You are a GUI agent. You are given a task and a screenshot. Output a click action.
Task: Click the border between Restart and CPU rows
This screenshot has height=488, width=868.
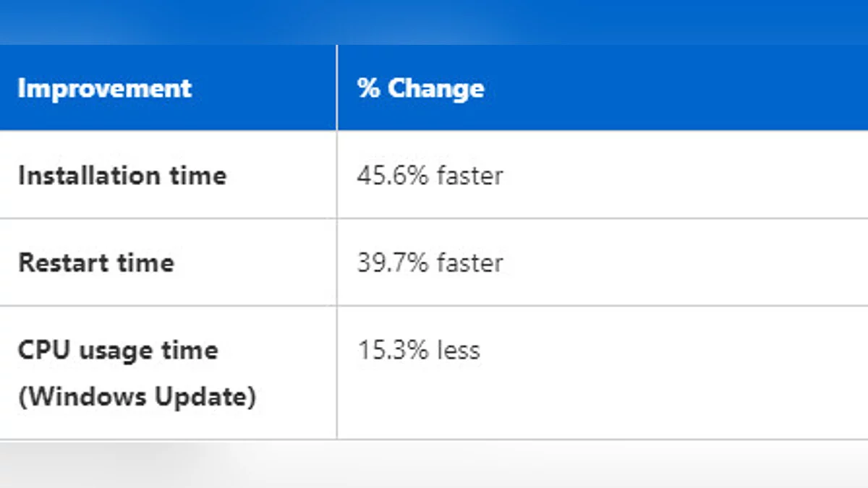click(x=434, y=306)
